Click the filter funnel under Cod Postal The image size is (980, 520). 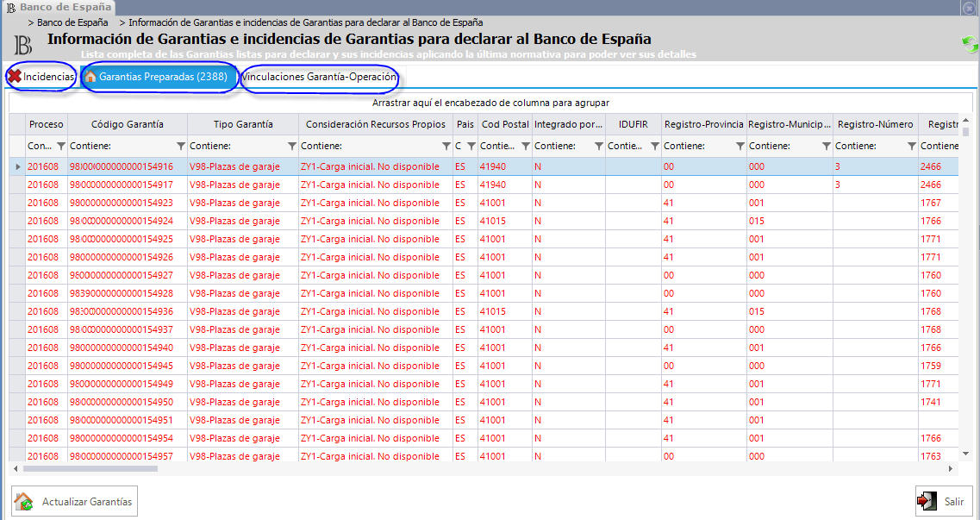pos(526,147)
